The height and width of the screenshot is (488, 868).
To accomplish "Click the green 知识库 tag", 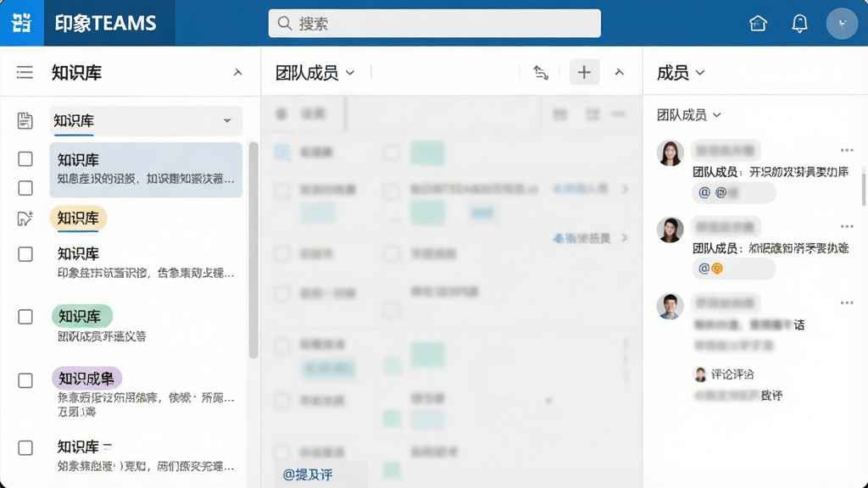I will (82, 316).
